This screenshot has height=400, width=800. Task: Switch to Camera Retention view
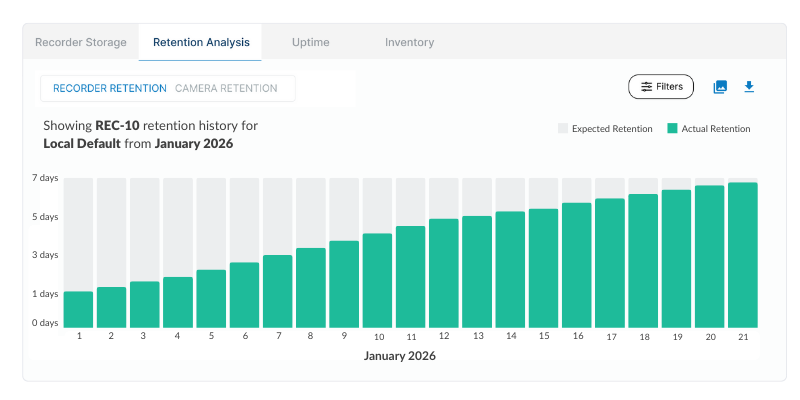[x=226, y=88]
